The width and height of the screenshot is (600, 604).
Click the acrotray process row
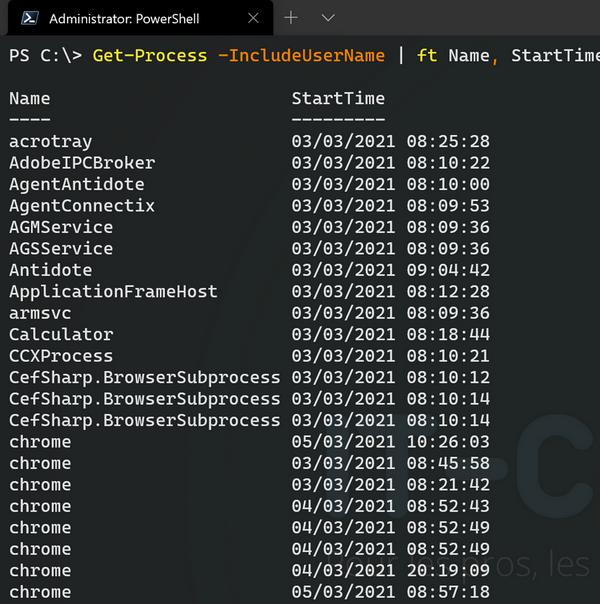[x=250, y=142]
